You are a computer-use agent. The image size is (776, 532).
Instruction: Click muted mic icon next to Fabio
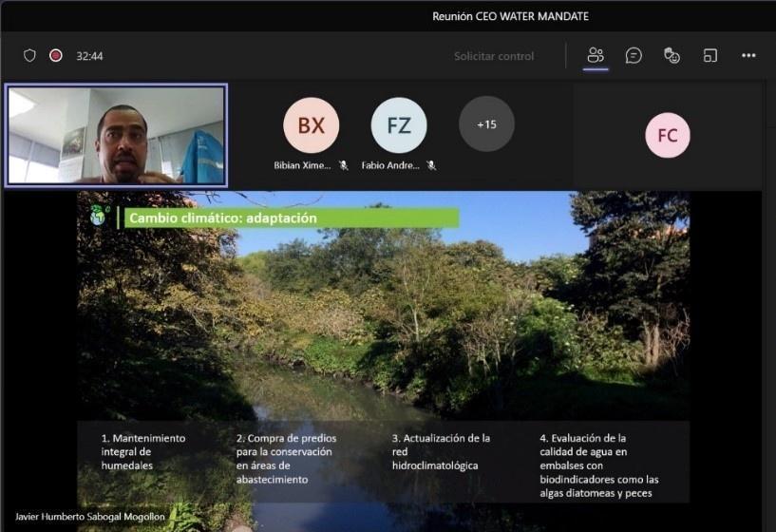pos(431,165)
